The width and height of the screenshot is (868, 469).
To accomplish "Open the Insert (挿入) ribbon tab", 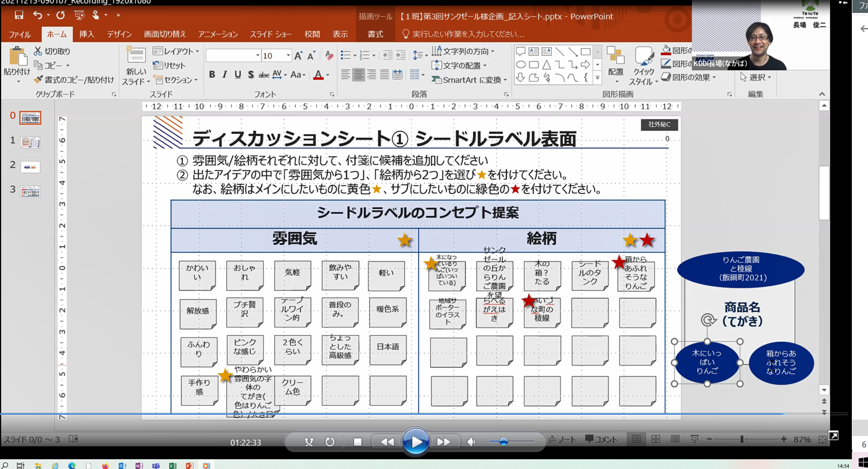I will coord(87,34).
